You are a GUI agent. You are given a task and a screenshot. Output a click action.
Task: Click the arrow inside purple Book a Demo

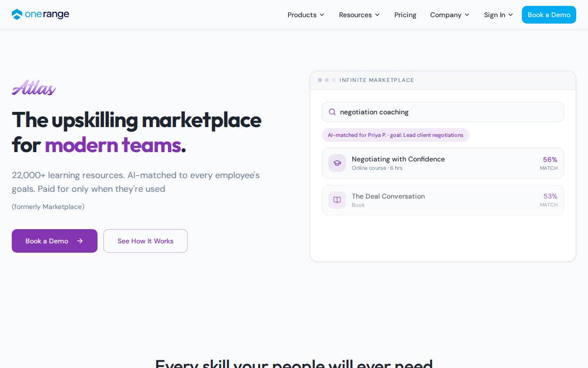pyautogui.click(x=80, y=241)
